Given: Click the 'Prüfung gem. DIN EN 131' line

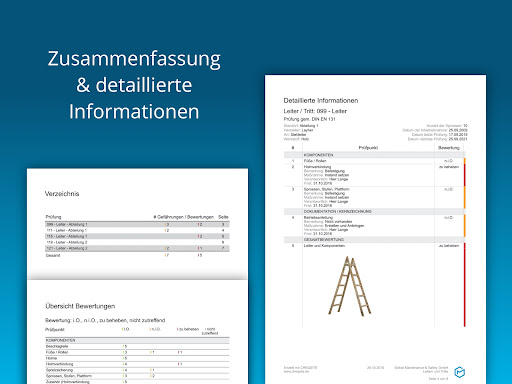Looking at the screenshot, I should tap(309, 119).
